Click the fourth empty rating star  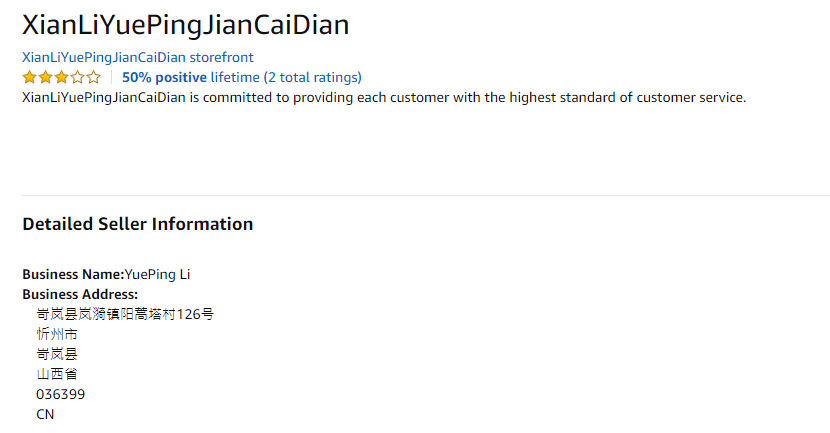77,77
